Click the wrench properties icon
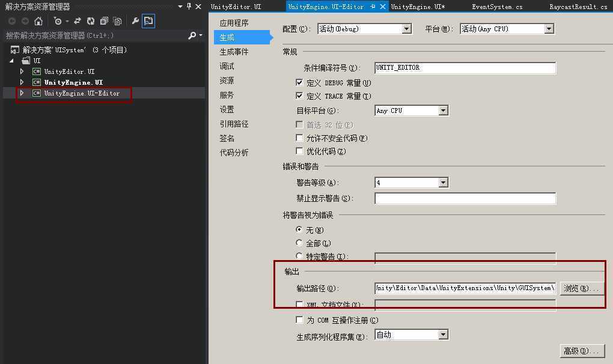Viewport: 613px width, 364px height. (135, 21)
